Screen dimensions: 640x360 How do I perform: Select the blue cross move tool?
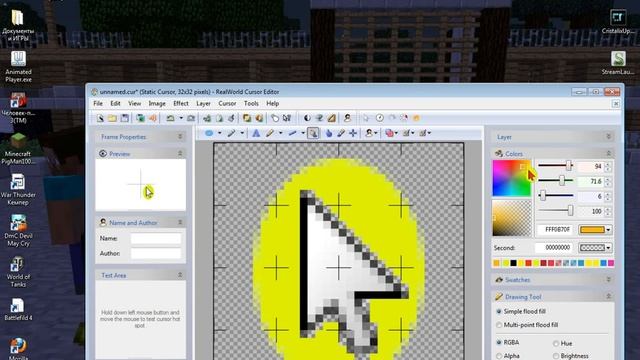(x=353, y=133)
